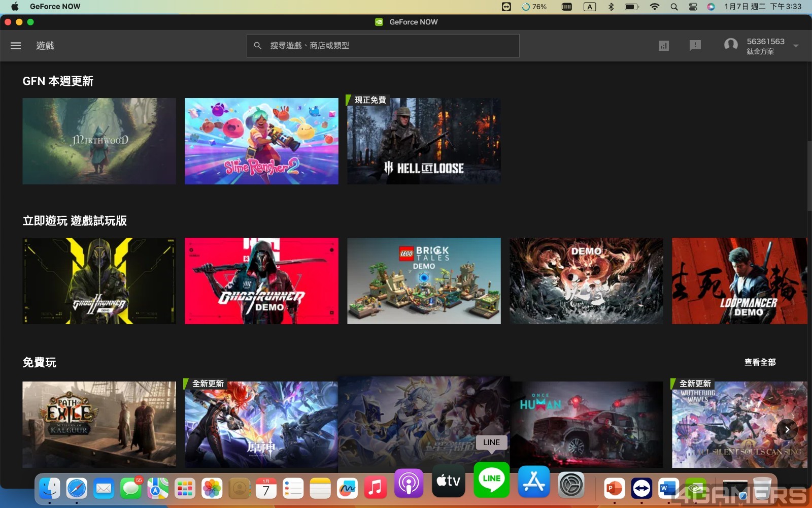Focus the game search input field
The image size is (812, 508).
[383, 46]
